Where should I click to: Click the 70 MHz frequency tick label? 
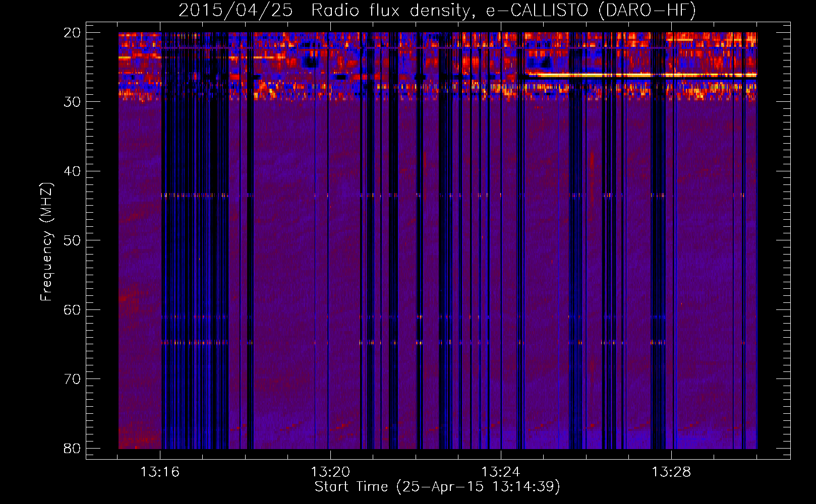click(x=72, y=379)
